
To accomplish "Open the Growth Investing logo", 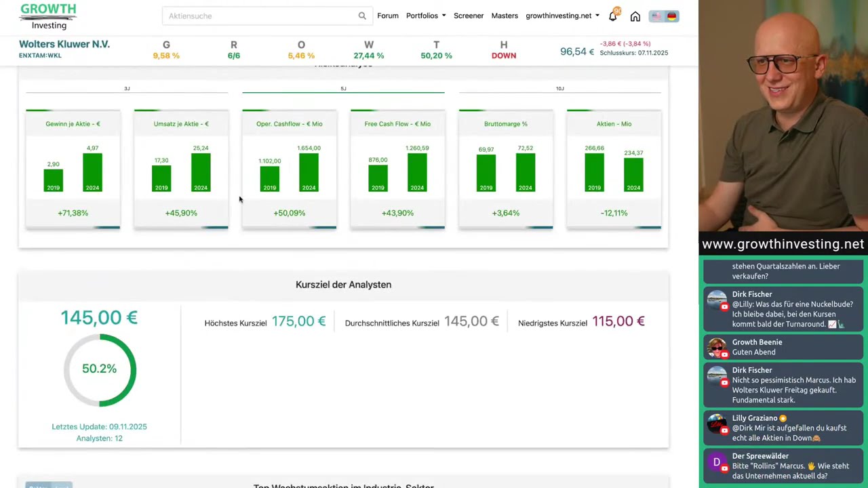I will point(48,16).
